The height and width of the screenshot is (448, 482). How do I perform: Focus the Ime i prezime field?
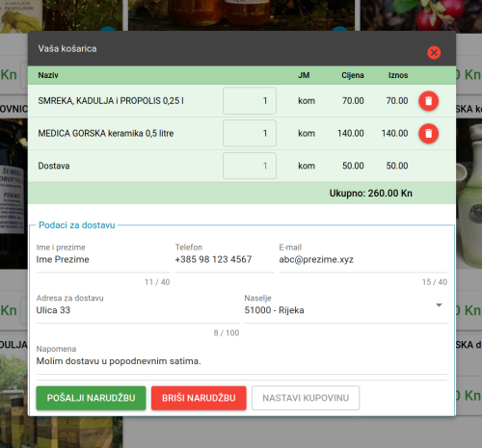103,259
